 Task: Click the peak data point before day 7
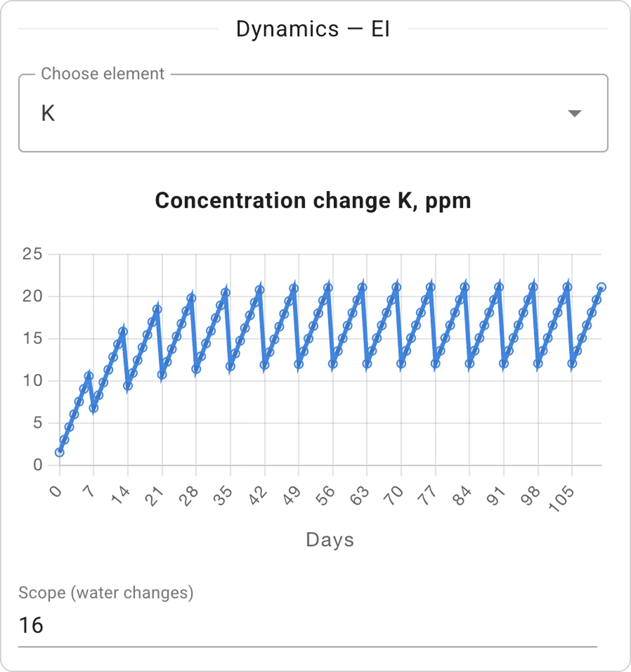tap(89, 376)
